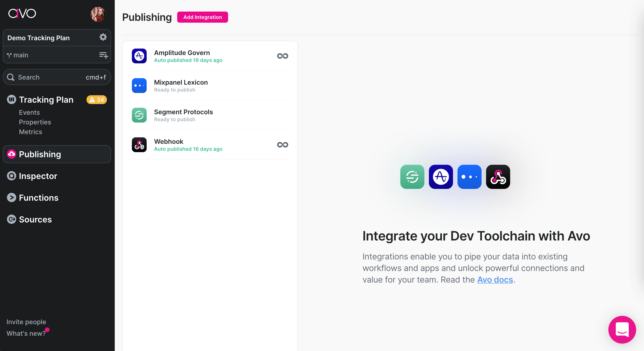The width and height of the screenshot is (644, 351).
Task: Open the Avo docs link
Action: pyautogui.click(x=495, y=280)
